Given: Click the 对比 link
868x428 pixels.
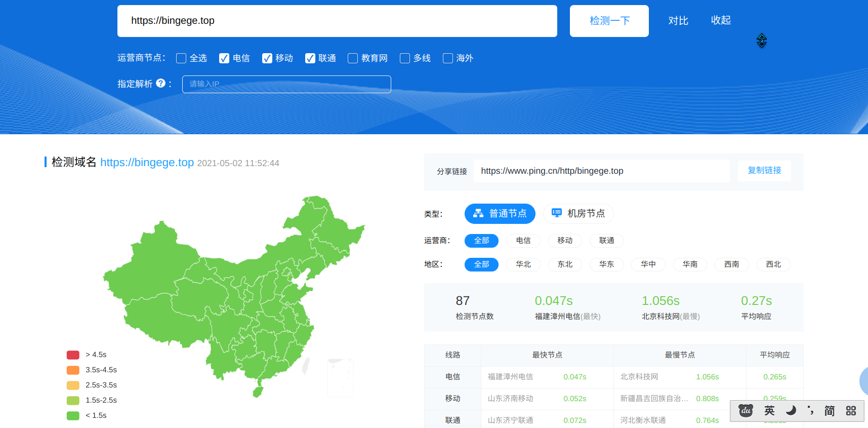Looking at the screenshot, I should pos(678,21).
